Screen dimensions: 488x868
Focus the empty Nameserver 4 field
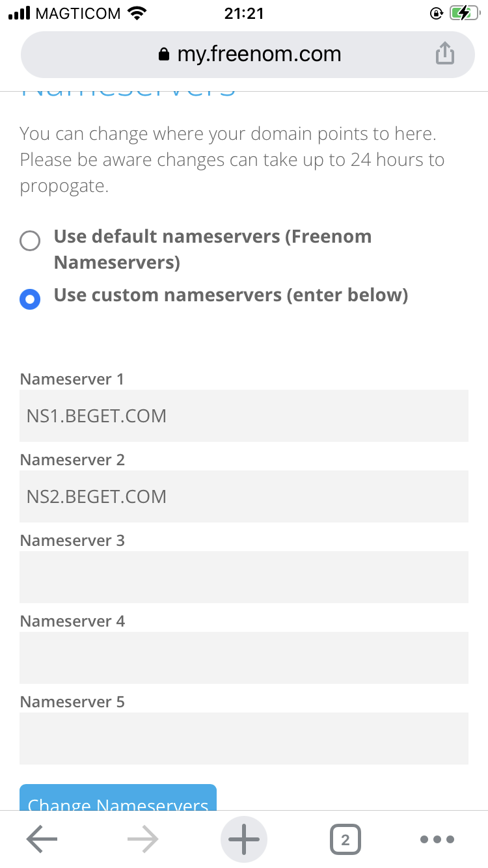tap(244, 658)
